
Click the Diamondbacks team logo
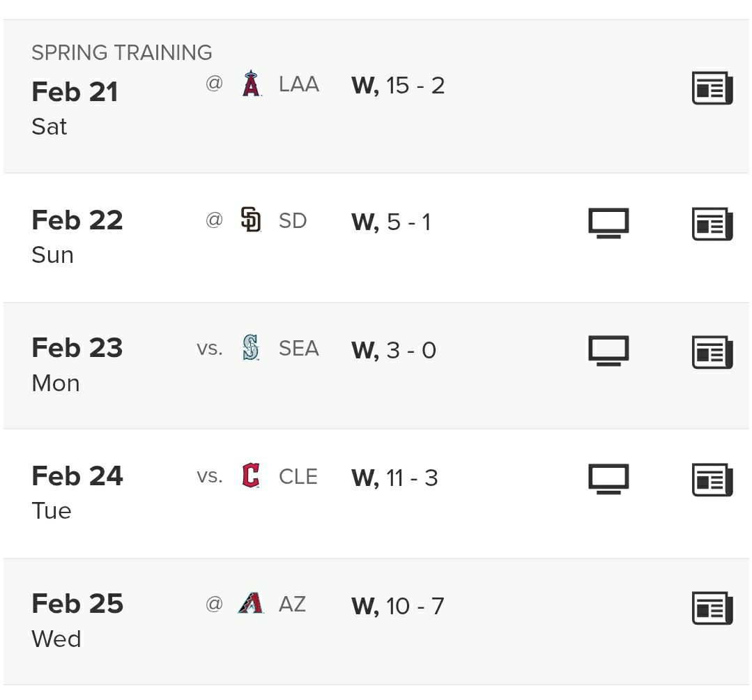(x=250, y=603)
